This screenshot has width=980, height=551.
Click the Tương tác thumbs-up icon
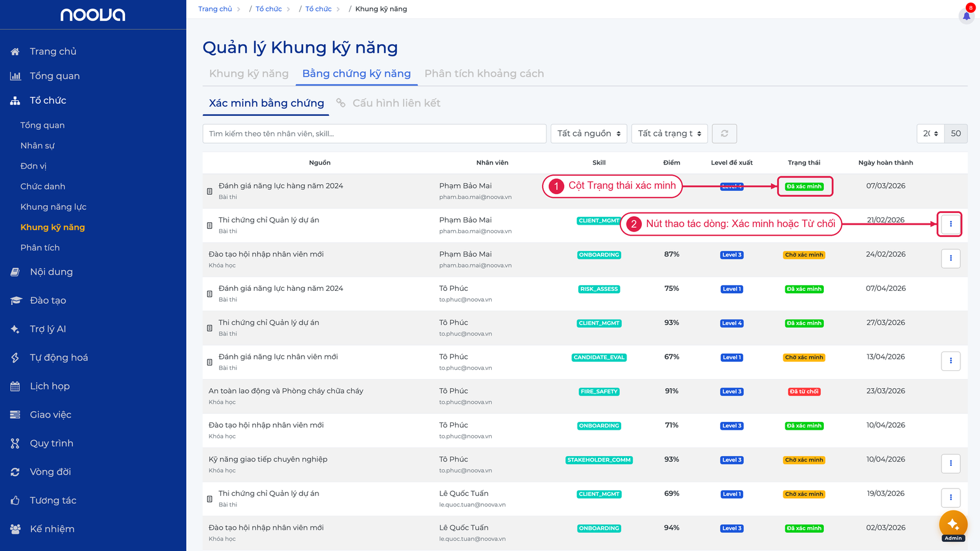pos(15,500)
